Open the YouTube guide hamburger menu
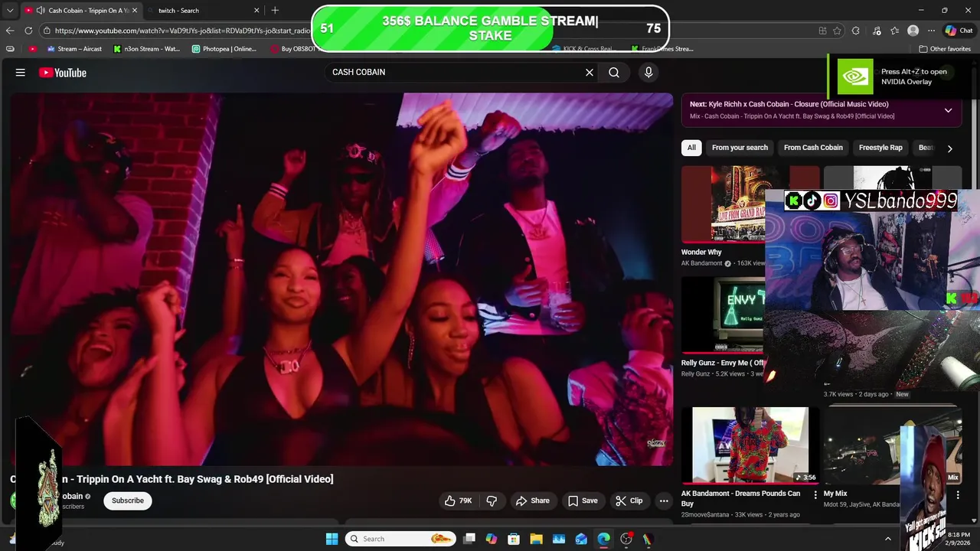The width and height of the screenshot is (980, 551). pyautogui.click(x=21, y=73)
